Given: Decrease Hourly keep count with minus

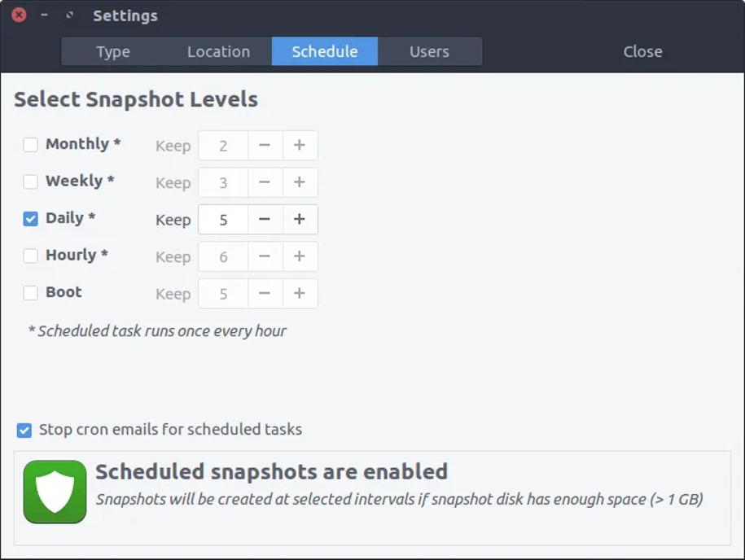Looking at the screenshot, I should (x=265, y=256).
